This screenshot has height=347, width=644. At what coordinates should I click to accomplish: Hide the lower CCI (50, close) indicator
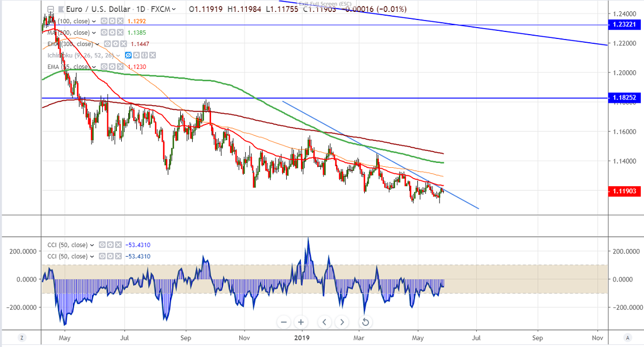point(102,256)
